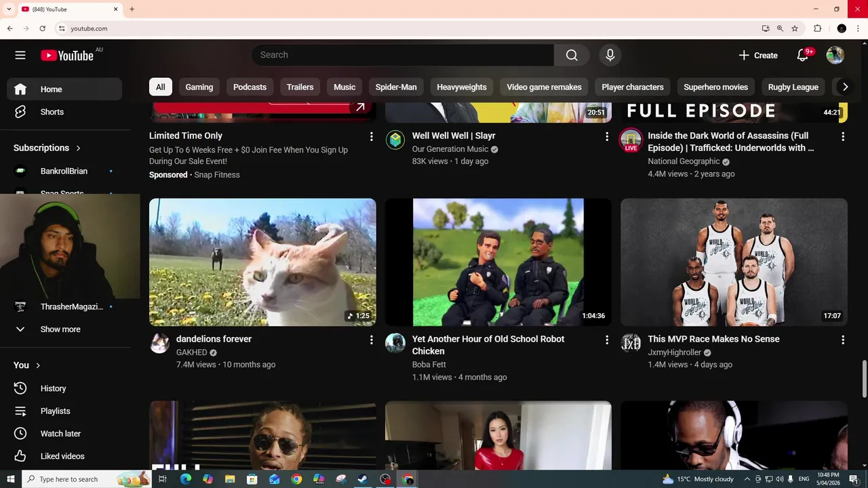Screen dimensions: 868x488
Task: Click the YouTube logo
Action: tap(67, 56)
